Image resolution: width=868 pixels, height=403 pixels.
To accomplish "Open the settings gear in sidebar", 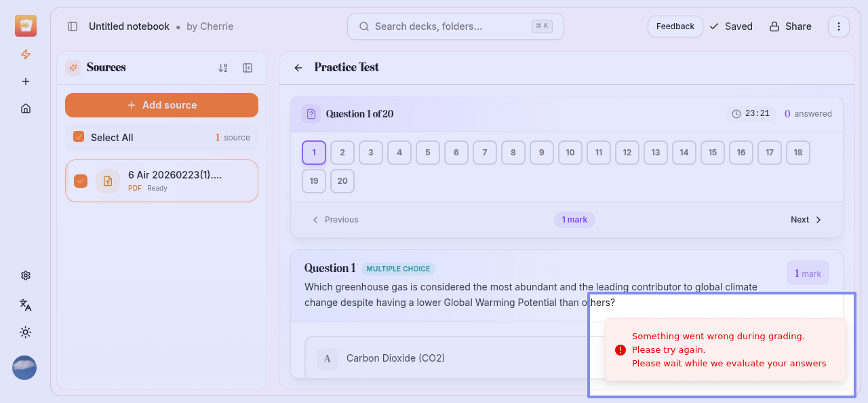I will tap(26, 275).
